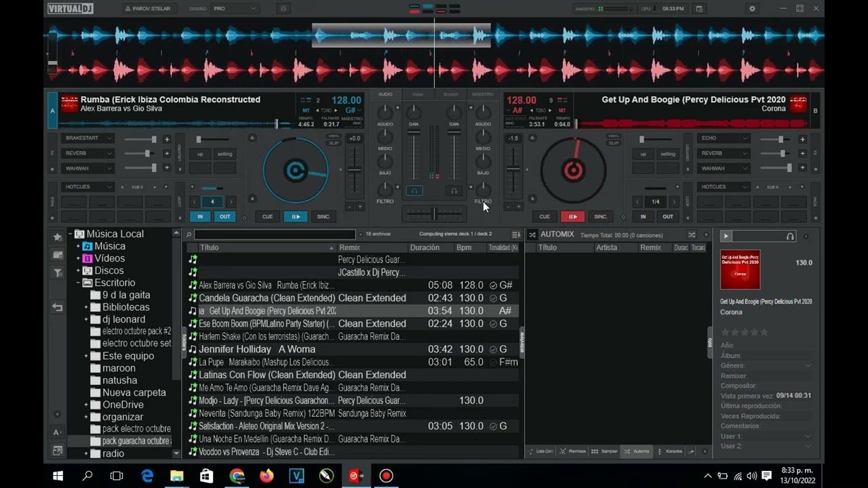This screenshot has height=488, width=868.
Task: Click the setting button on left deck
Action: pyautogui.click(x=224, y=154)
